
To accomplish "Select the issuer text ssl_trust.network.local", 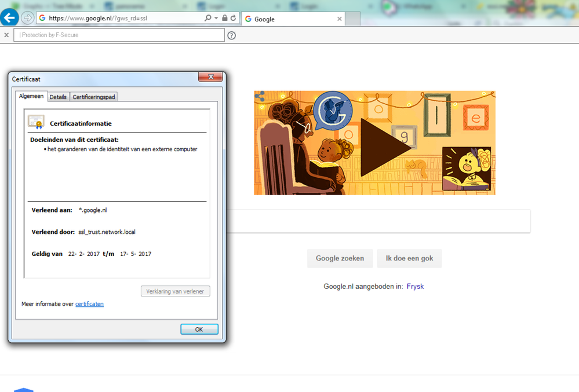I will coord(107,232).
